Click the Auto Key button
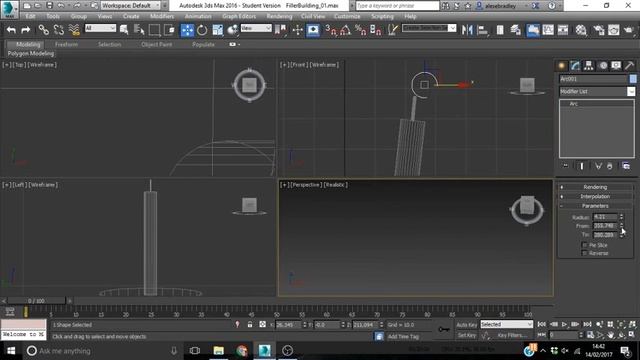 (467, 325)
